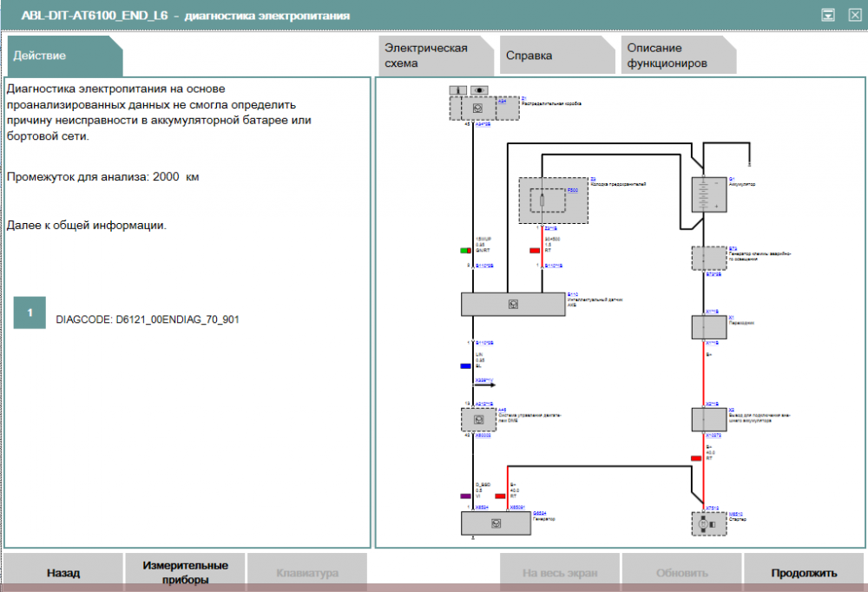The image size is (868, 592).
Task: Select the G1 battery symbol in the schematic
Action: click(x=710, y=195)
